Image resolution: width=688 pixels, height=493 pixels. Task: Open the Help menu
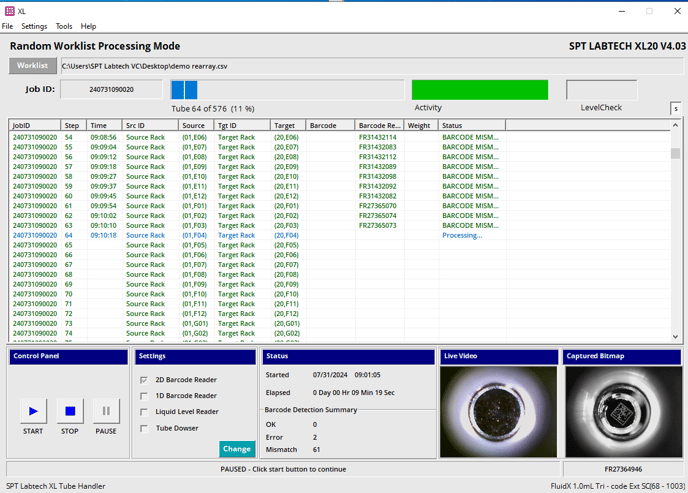coord(89,26)
